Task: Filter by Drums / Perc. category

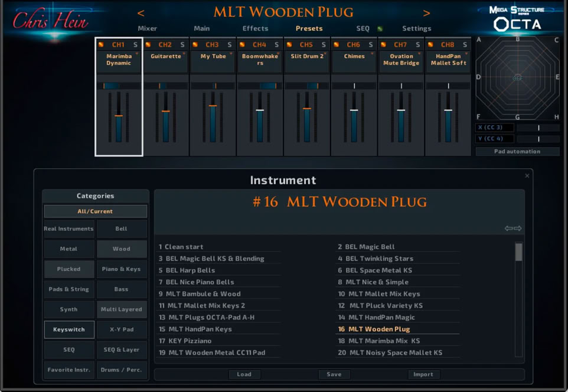Action: (122, 370)
